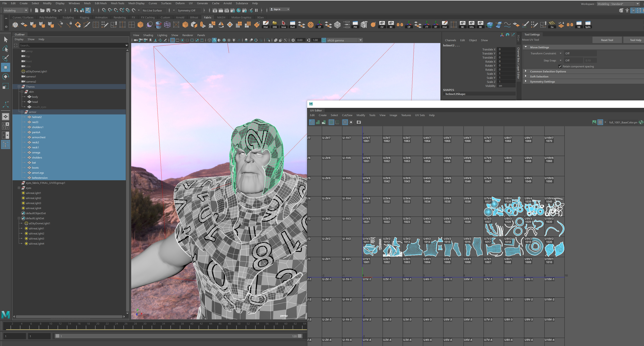
Task: Click the snap to grid magnet icon
Action: (x=104, y=10)
